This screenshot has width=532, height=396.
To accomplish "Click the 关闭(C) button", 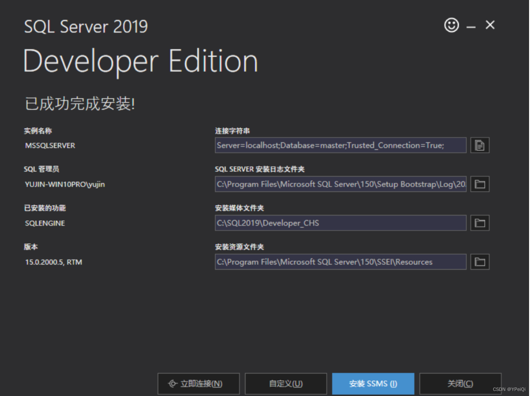I will coord(460,383).
